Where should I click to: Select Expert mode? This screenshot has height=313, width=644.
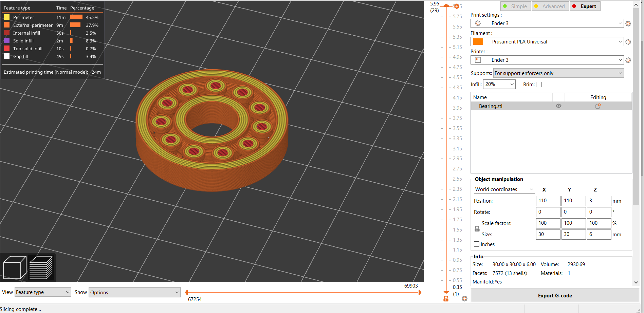pyautogui.click(x=585, y=6)
